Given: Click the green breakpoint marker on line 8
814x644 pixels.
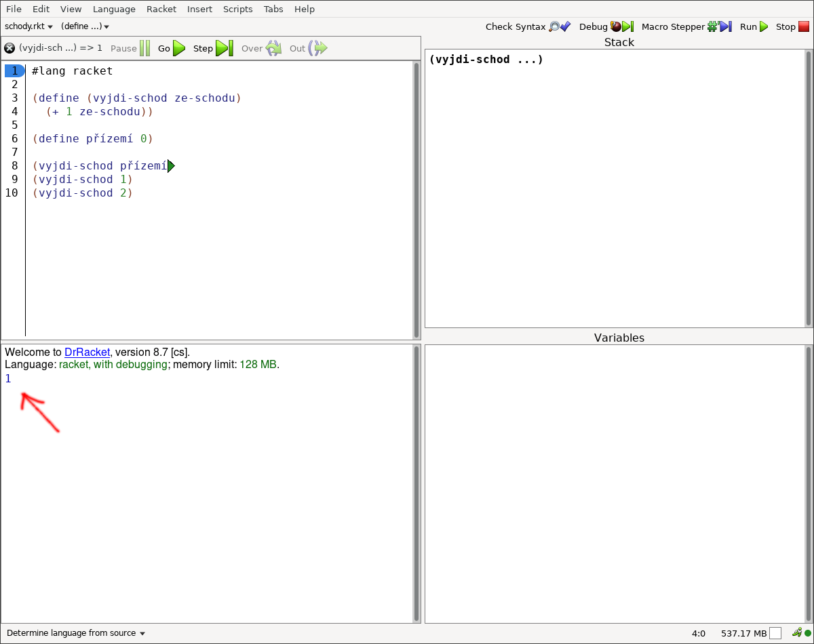Looking at the screenshot, I should (171, 166).
